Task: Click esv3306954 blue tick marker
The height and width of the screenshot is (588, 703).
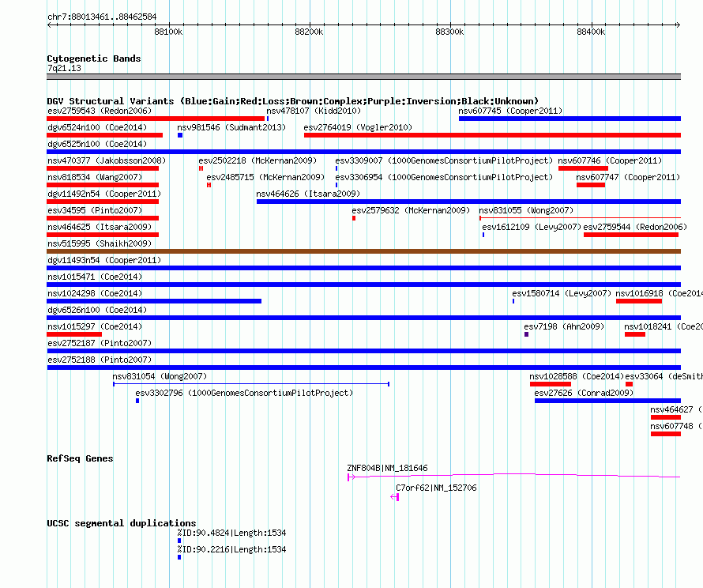Action: [x=336, y=185]
